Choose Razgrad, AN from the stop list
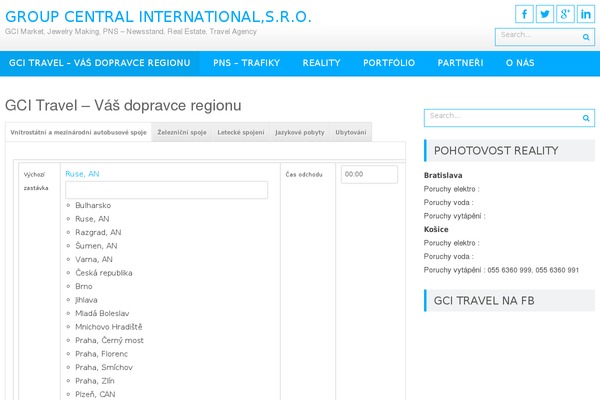This screenshot has height=400, width=600. (x=98, y=232)
